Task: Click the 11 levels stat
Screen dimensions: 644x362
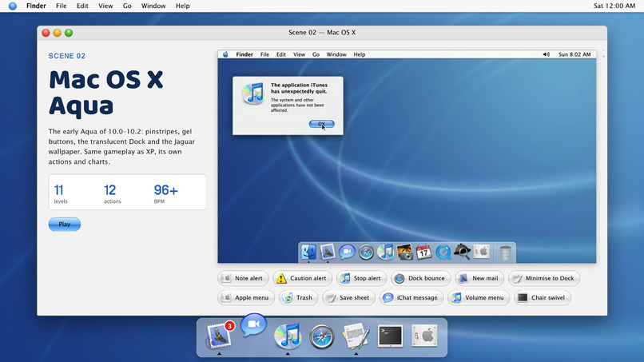Action: (61, 193)
